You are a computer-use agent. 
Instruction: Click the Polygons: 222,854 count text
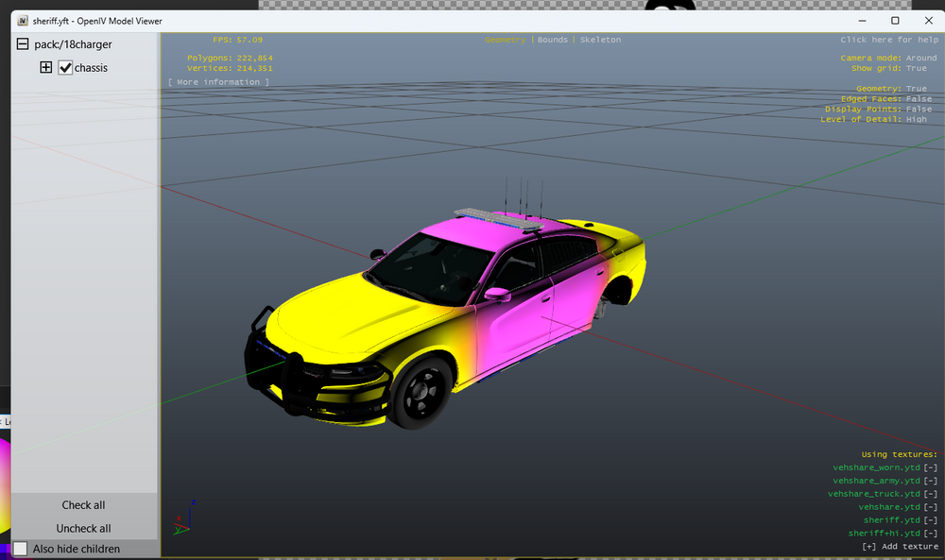pyautogui.click(x=230, y=58)
